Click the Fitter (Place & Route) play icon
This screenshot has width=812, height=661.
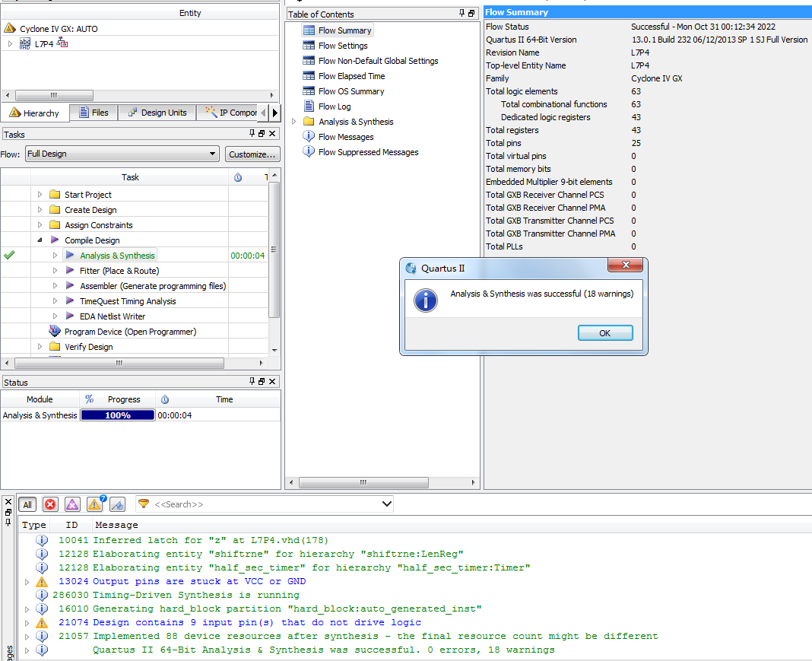click(70, 271)
